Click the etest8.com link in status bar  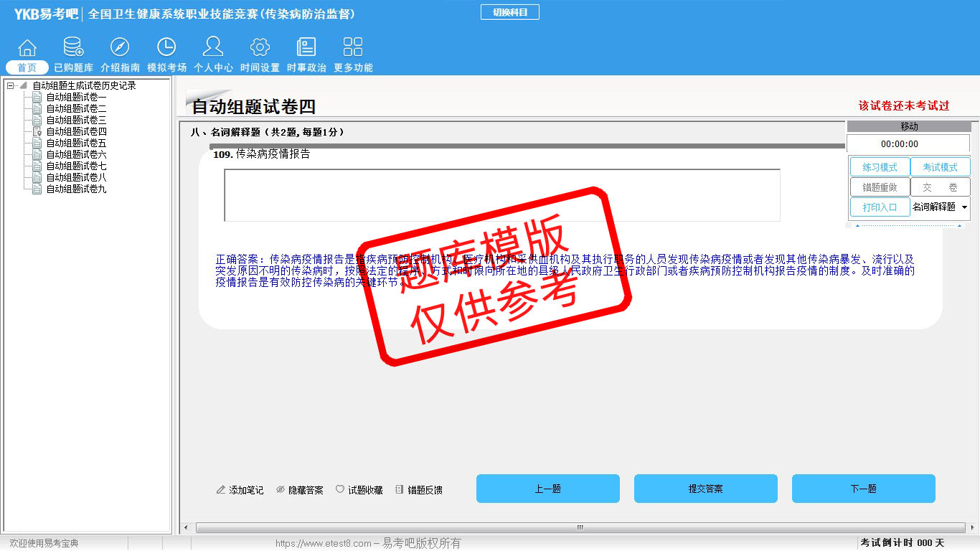pos(324,543)
